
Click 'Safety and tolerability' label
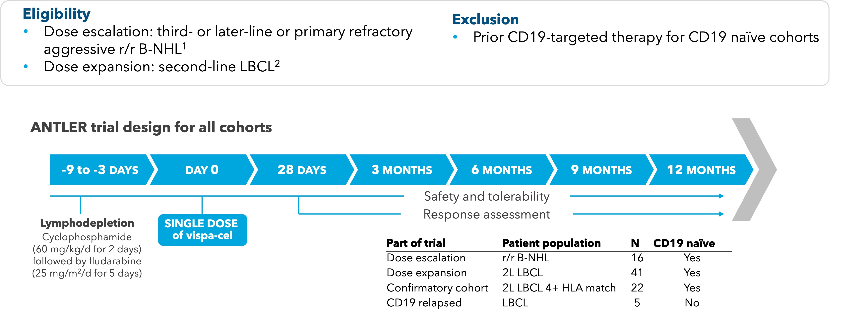coord(487,196)
